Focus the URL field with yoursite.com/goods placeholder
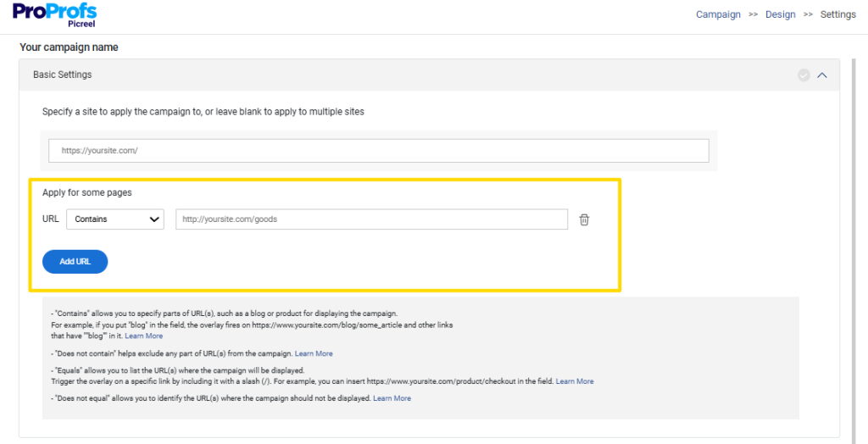The height and width of the screenshot is (444, 868). pos(371,219)
